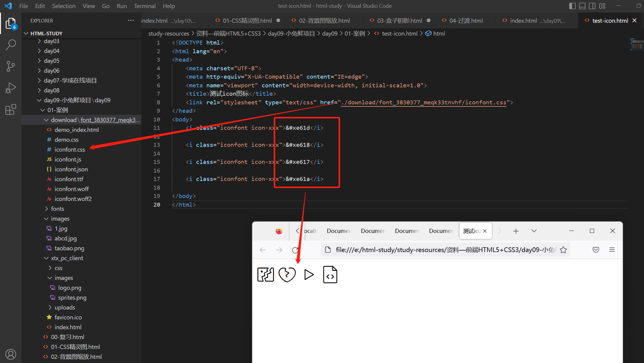Expand the day07-学成在线项目 folder
Image resolution: width=644 pixels, height=363 pixels.
[70, 80]
